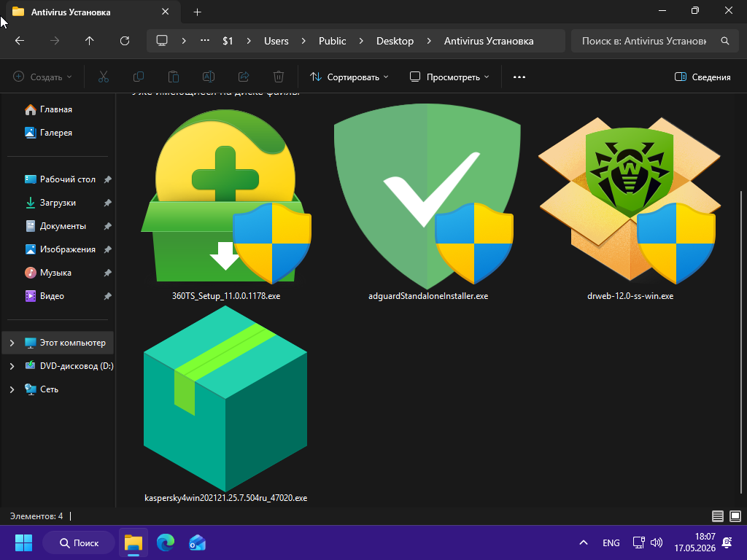Open the toolbar See more three dots menu
The height and width of the screenshot is (560, 747).
pyautogui.click(x=519, y=77)
